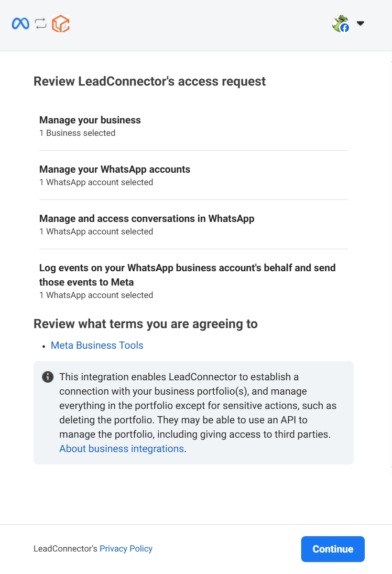Click the 1 Business selected text
Image resolution: width=392 pixels, height=574 pixels.
(77, 133)
